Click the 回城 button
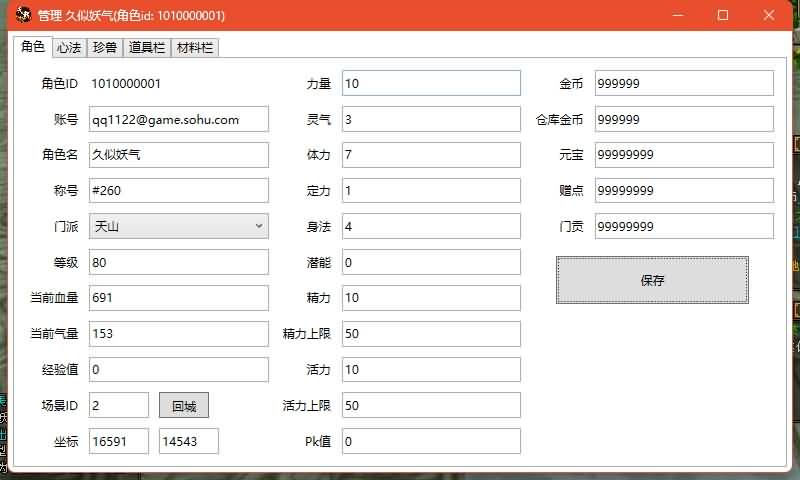 [184, 406]
